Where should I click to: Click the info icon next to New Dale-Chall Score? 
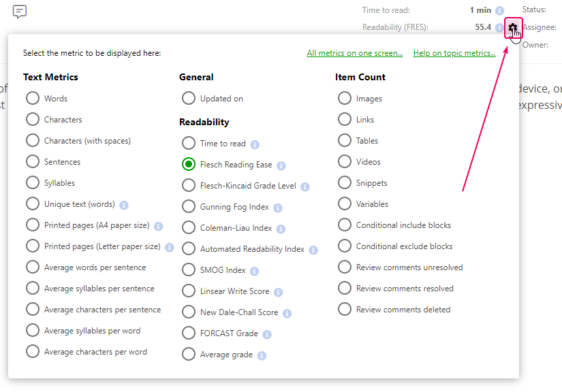[x=286, y=312]
